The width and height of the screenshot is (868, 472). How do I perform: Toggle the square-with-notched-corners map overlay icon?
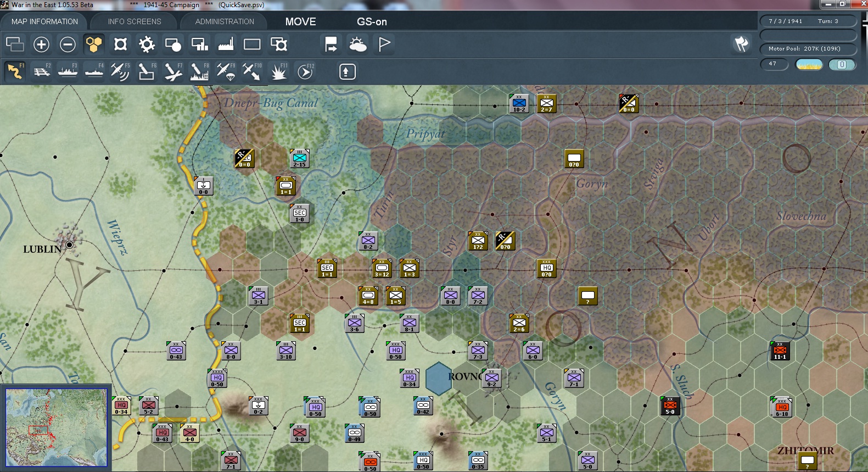click(x=120, y=44)
